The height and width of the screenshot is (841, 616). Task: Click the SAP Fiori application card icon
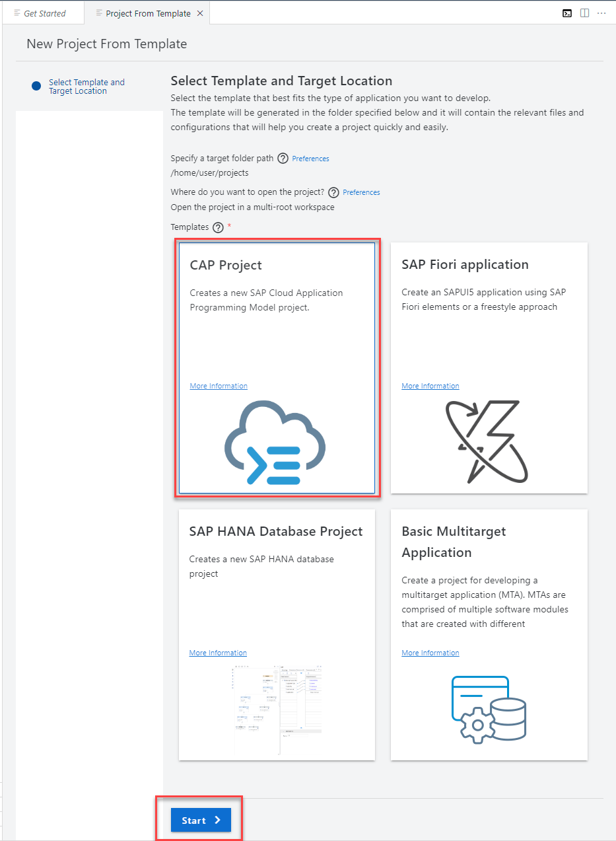pos(487,440)
